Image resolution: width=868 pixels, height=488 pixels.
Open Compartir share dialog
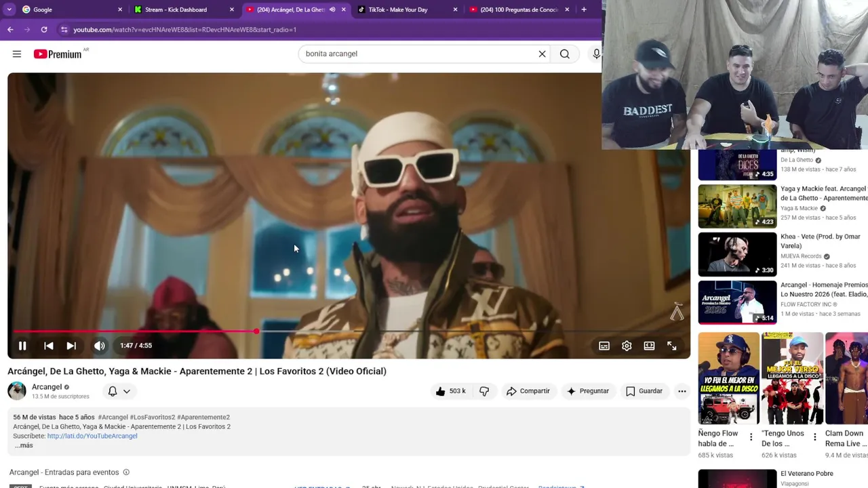(x=528, y=391)
